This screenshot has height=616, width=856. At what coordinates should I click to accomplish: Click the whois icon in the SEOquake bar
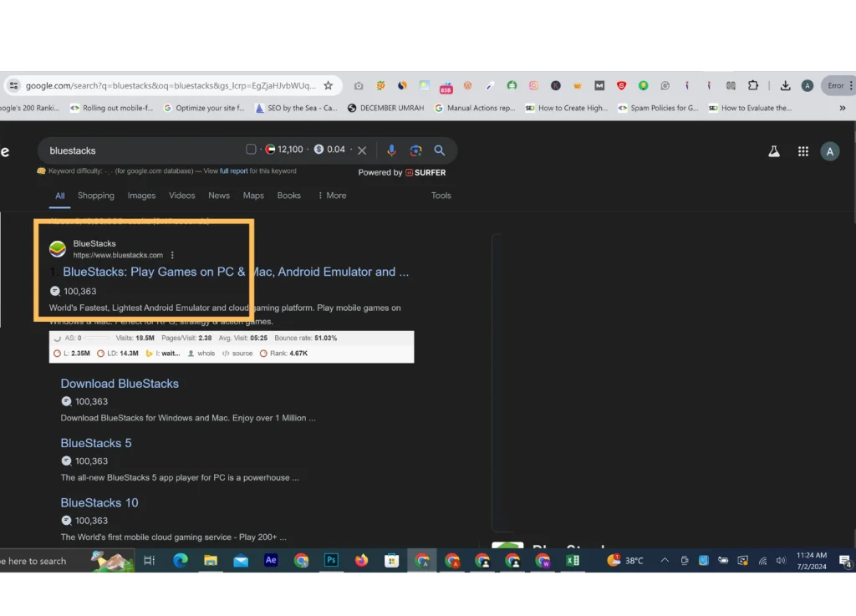tap(191, 353)
